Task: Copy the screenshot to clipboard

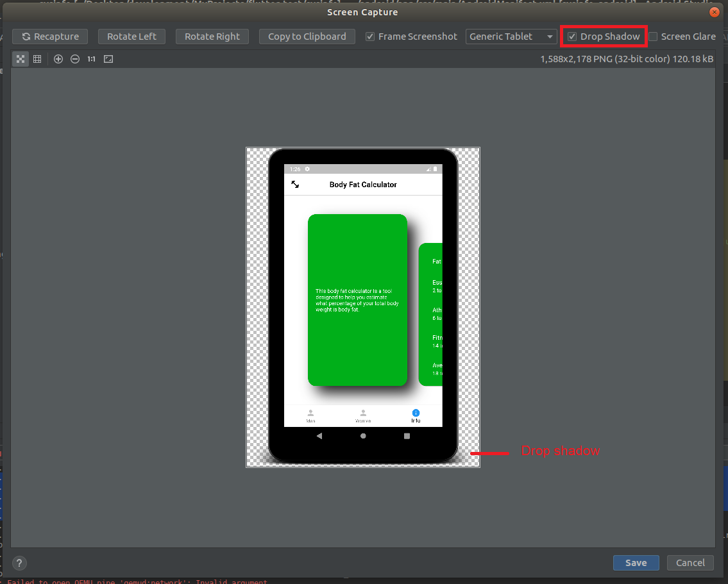Action: (x=307, y=37)
